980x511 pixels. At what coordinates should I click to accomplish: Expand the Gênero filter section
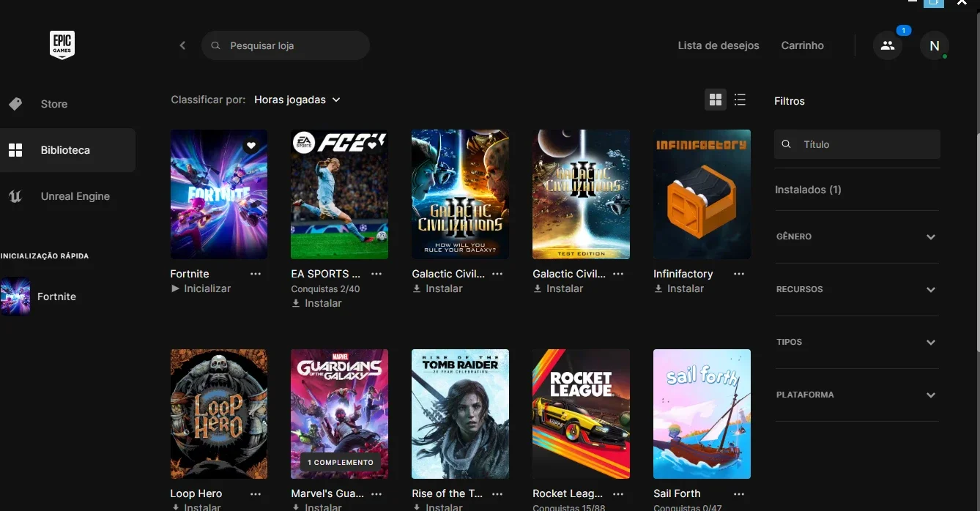(856, 236)
